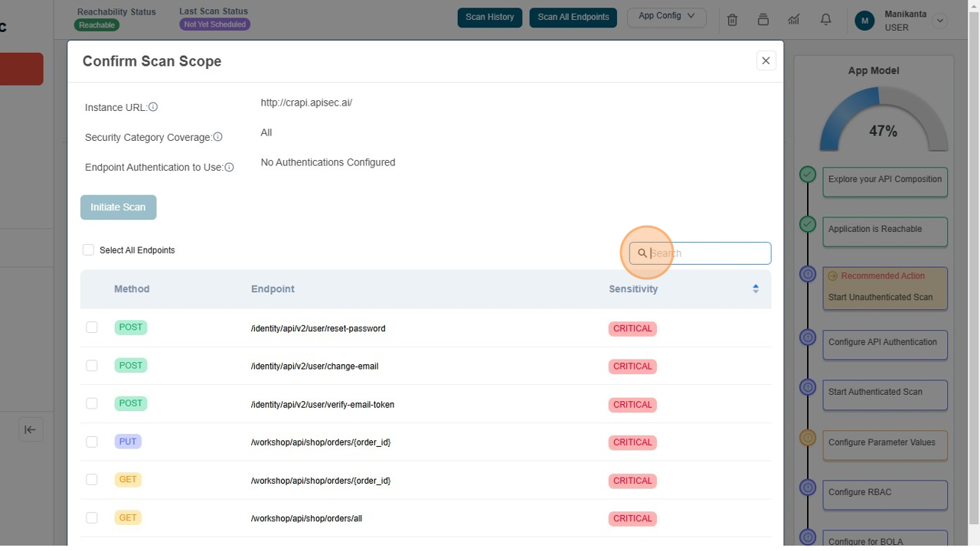Click the collapse sidebar arrow icon
The height and width of the screenshot is (551, 980).
pos(31,429)
